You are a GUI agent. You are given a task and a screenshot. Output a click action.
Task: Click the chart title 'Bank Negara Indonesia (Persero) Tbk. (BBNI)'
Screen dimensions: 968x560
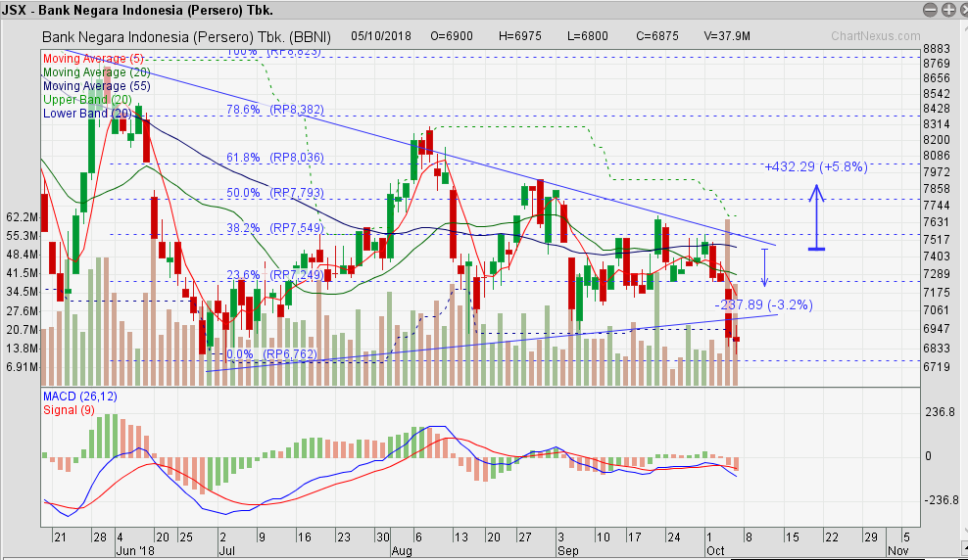coord(186,37)
